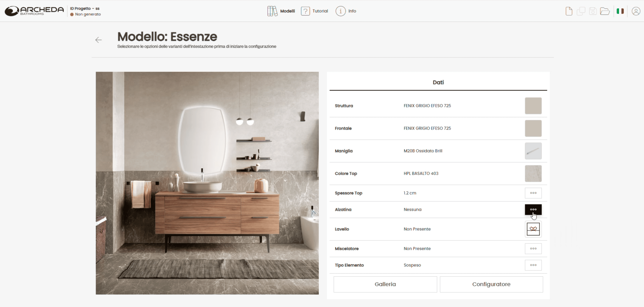
Task: Click the Archeda Bathrooms logo
Action: coord(34,11)
